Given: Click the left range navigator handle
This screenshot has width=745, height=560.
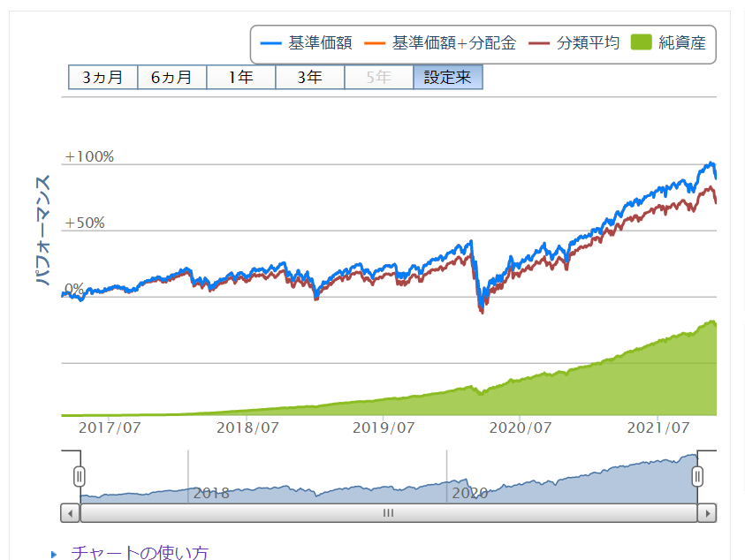Looking at the screenshot, I should 79,477.
